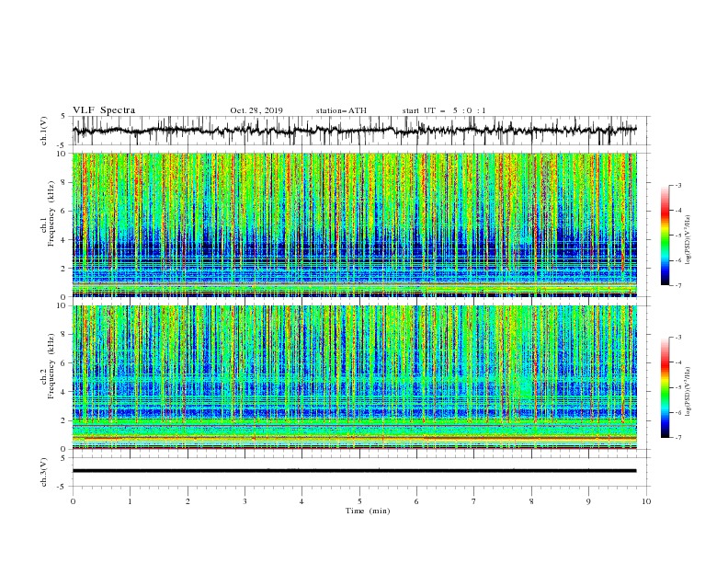728x563 pixels.
Task: Click the time axis tick labeled 8
Action: tap(531, 501)
